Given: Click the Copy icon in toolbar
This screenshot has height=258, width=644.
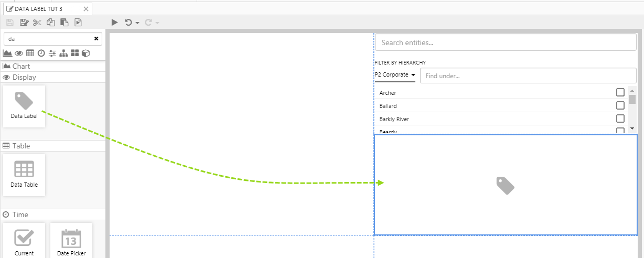Looking at the screenshot, I should [x=51, y=22].
